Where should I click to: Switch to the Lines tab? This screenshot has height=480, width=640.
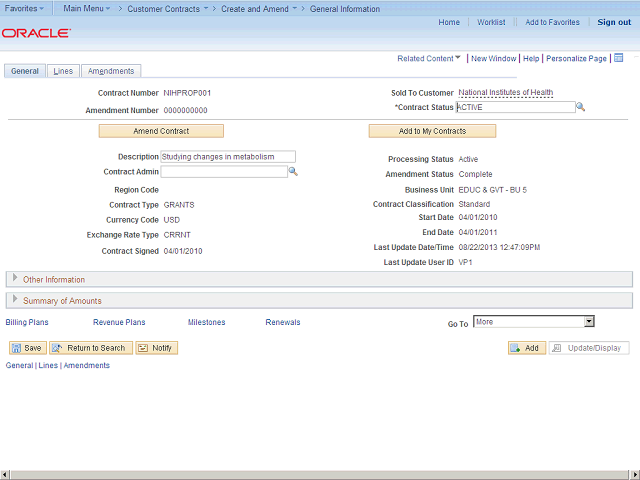(63, 71)
